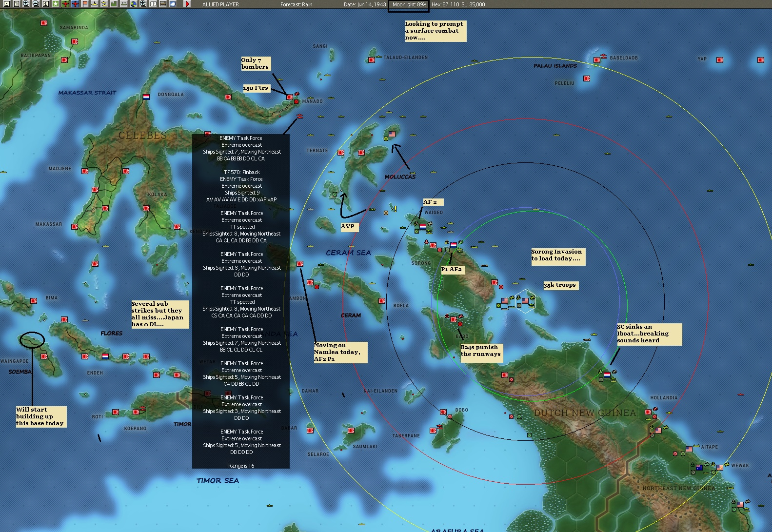Click the Forecast: Rain status text
This screenshot has width=772, height=532.
(x=297, y=4)
